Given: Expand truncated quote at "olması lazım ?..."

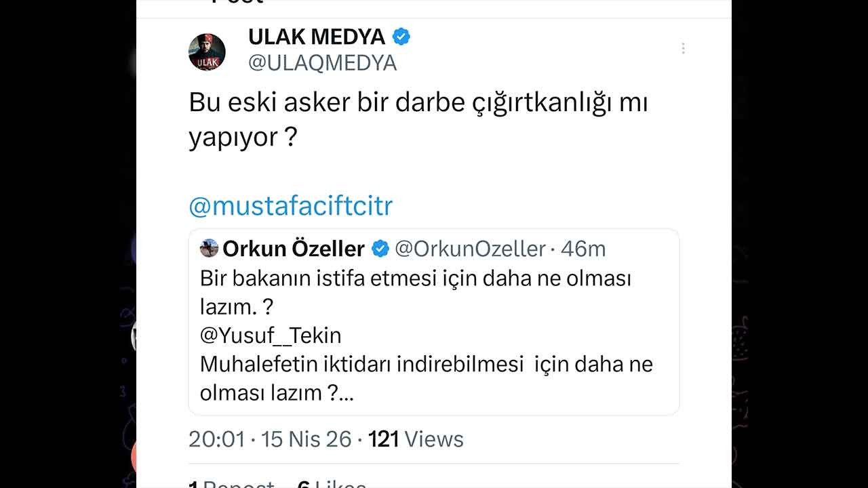Looking at the screenshot, I should 277,392.
